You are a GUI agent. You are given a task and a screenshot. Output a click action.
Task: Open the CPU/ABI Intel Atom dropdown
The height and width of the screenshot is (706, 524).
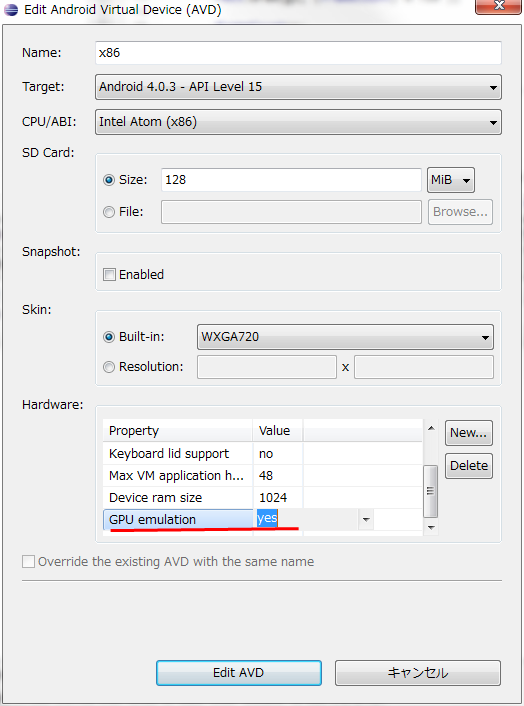tap(298, 122)
